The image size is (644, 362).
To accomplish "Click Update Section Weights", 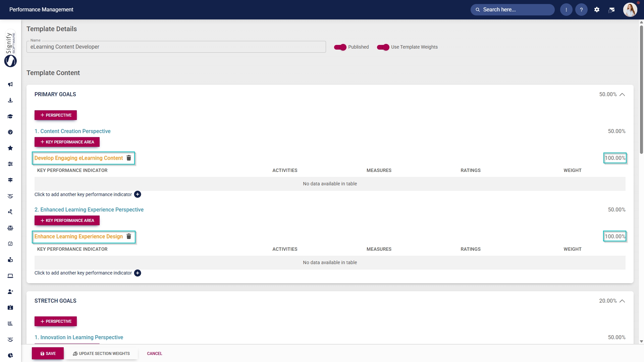I will pos(101,353).
